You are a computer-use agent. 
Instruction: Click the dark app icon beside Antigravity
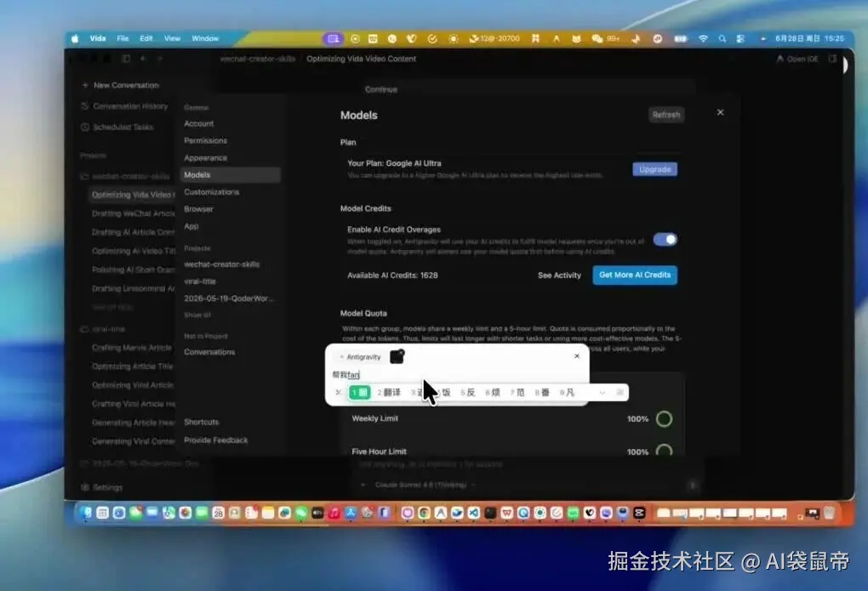click(x=397, y=357)
